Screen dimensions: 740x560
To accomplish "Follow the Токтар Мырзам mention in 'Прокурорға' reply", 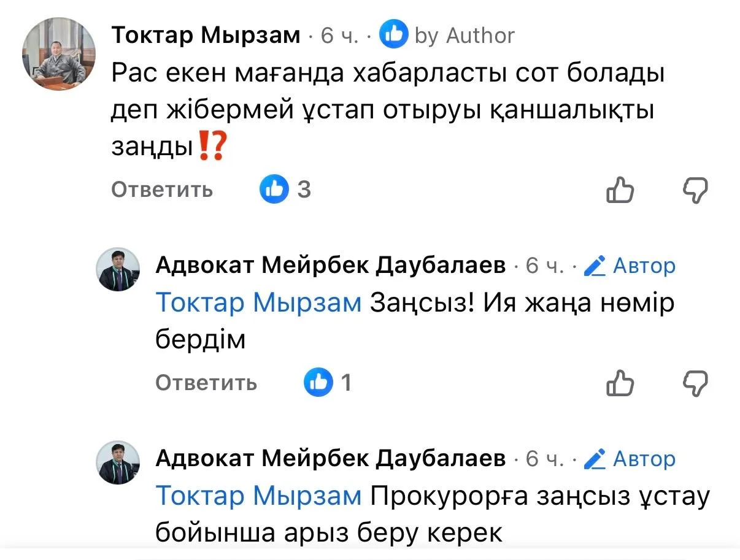I will [258, 496].
